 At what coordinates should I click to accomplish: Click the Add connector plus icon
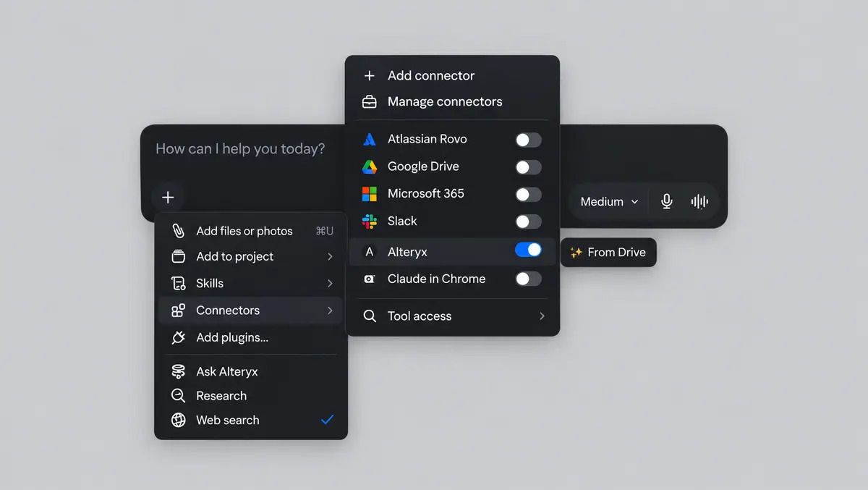pyautogui.click(x=369, y=75)
